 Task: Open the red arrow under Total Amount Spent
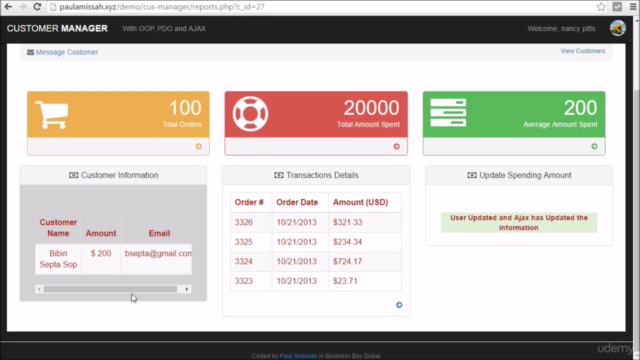[396, 146]
